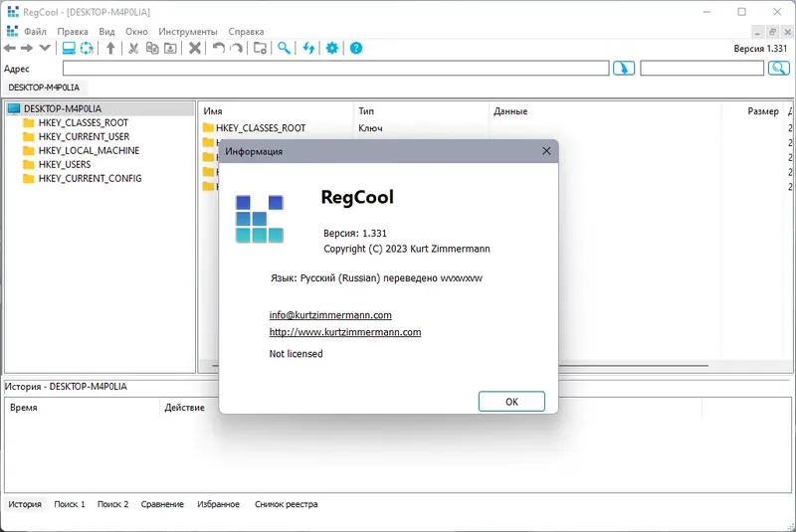
Task: Click the 'Not licensed' text
Action: pyautogui.click(x=296, y=353)
